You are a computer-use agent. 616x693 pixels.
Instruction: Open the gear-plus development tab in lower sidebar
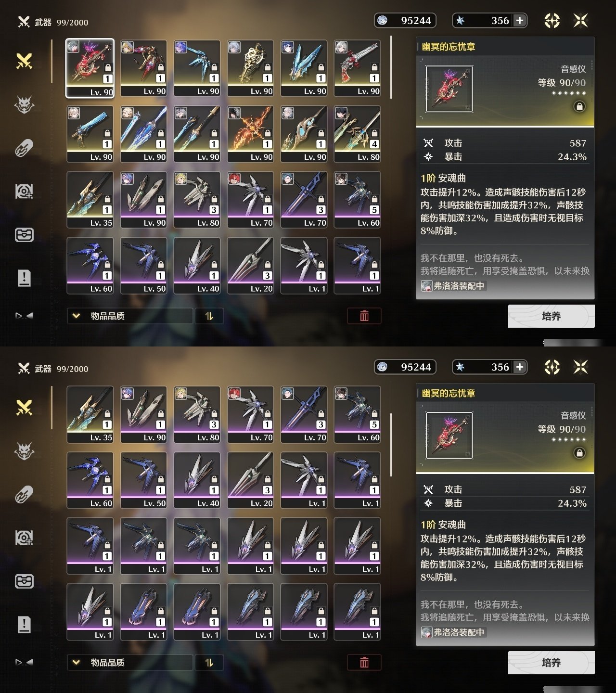[x=24, y=538]
